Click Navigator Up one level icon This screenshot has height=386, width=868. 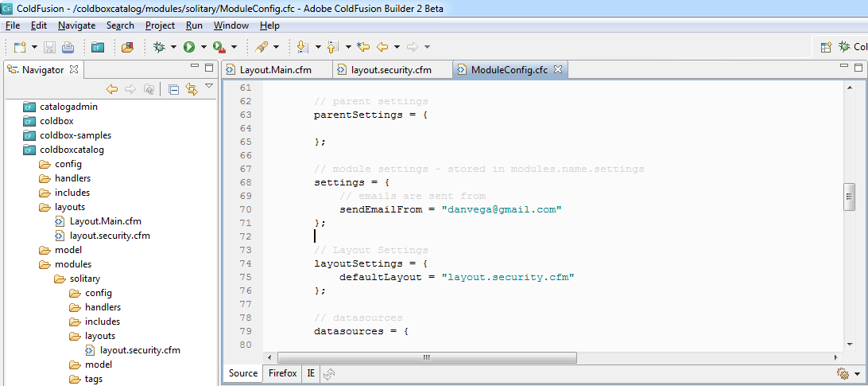(149, 88)
